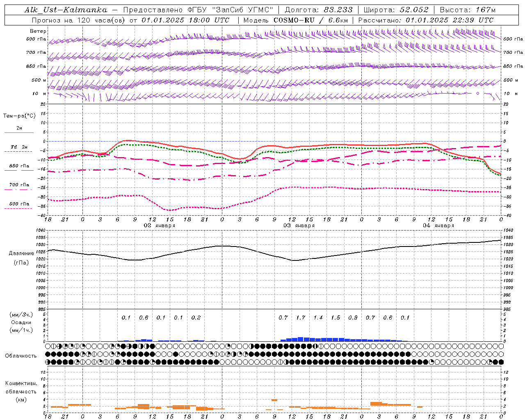Screen dimensions: 525x420
Task: Click the date label 04 января
Action: (x=438, y=226)
